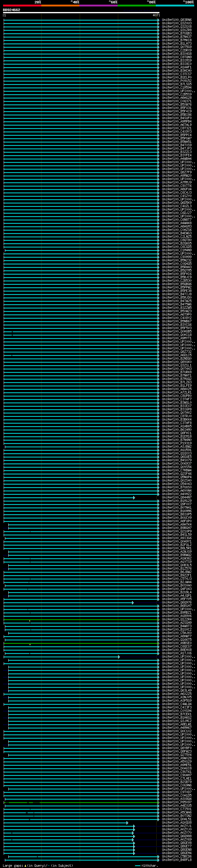Select hit UniRef100_Q63L49
197x868 pixels.
176,691
